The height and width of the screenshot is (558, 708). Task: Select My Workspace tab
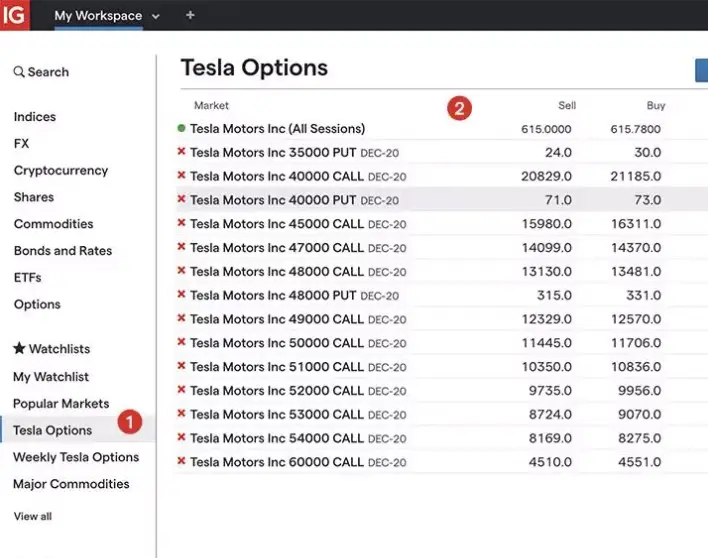point(98,16)
